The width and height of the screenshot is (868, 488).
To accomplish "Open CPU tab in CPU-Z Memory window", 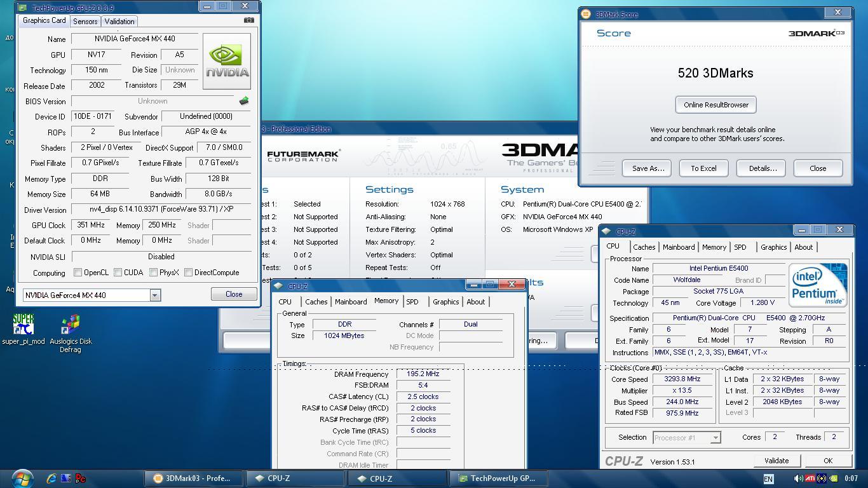I will click(285, 302).
